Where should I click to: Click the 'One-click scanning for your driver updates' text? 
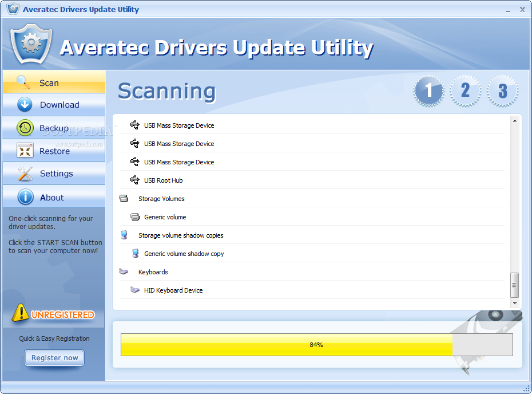pos(50,222)
